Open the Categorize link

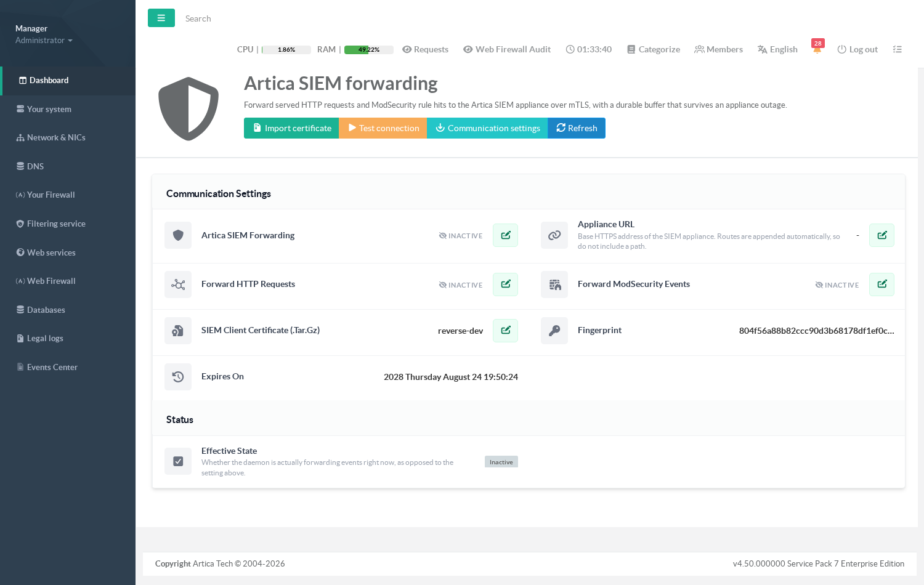click(654, 49)
